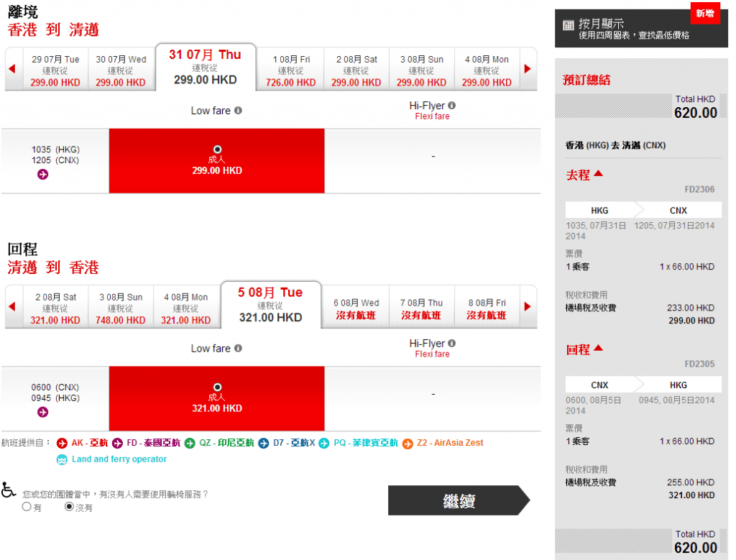The image size is (736, 560).
Task: Click the Hi-Flyer info icon in return section
Action: pyautogui.click(x=451, y=344)
